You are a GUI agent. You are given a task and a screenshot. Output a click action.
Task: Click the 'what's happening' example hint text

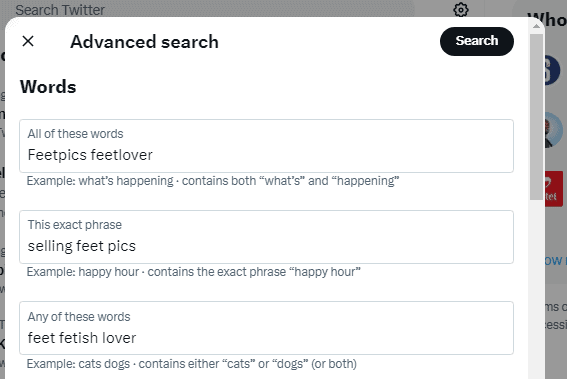click(213, 181)
